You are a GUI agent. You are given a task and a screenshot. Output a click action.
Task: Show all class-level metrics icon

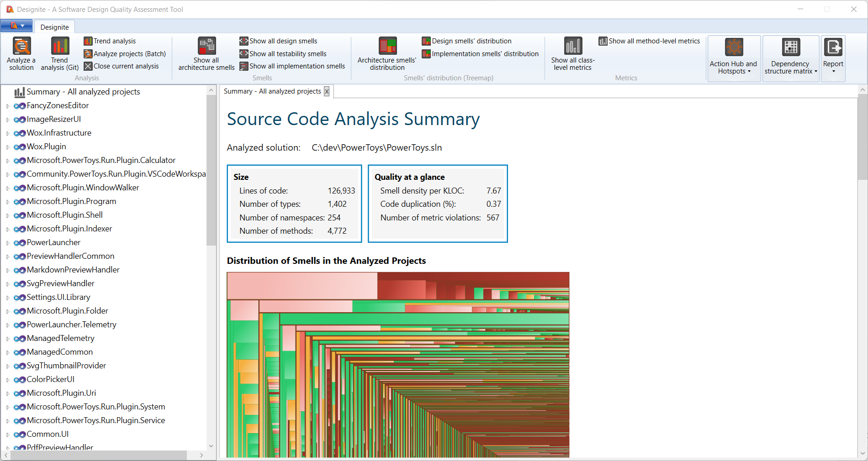573,46
